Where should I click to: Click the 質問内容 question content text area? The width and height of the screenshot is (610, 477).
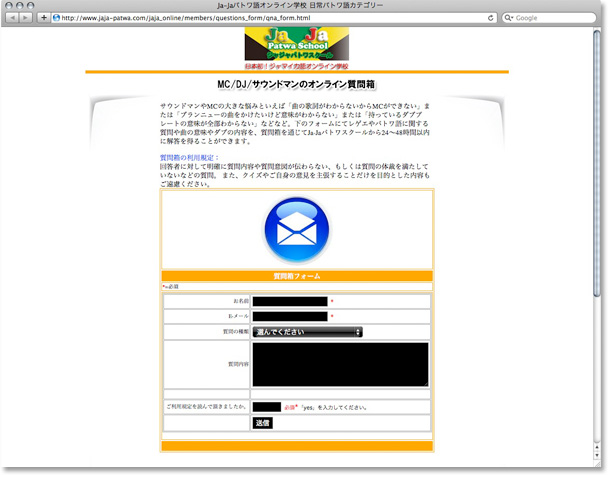[340, 364]
